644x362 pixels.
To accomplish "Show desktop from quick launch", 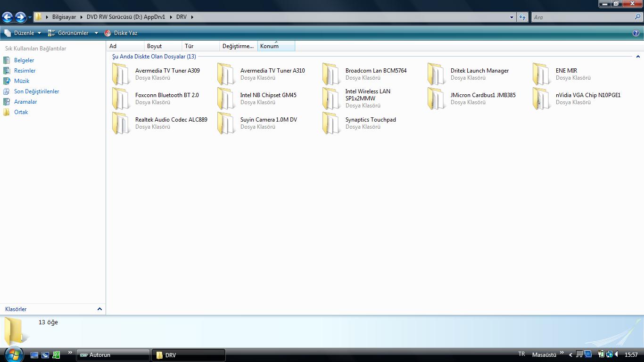I will tap(34, 355).
